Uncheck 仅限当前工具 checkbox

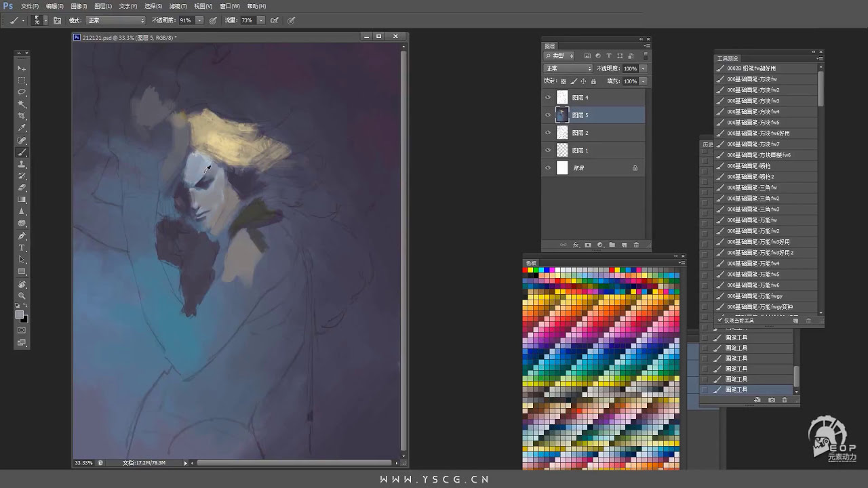(x=721, y=320)
